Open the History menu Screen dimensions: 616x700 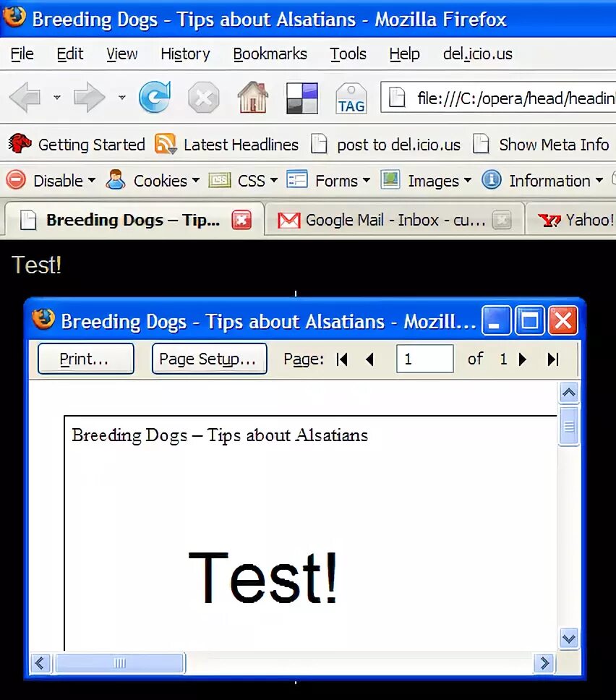[x=185, y=54]
